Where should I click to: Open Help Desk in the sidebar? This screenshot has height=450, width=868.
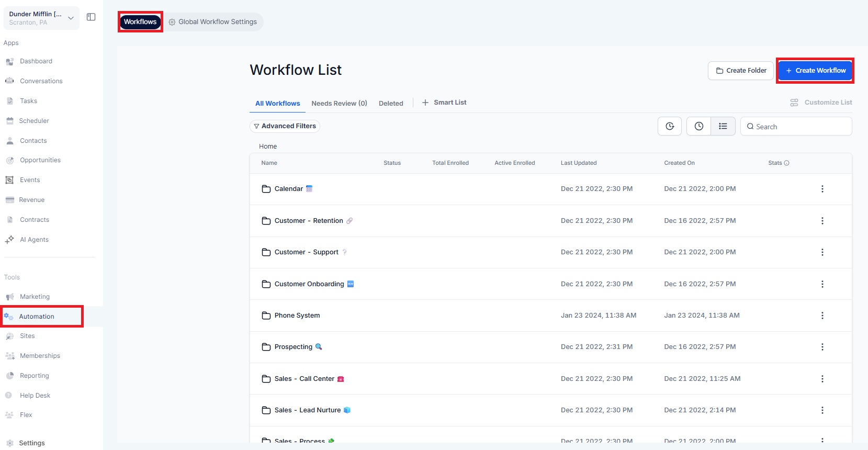tap(35, 396)
